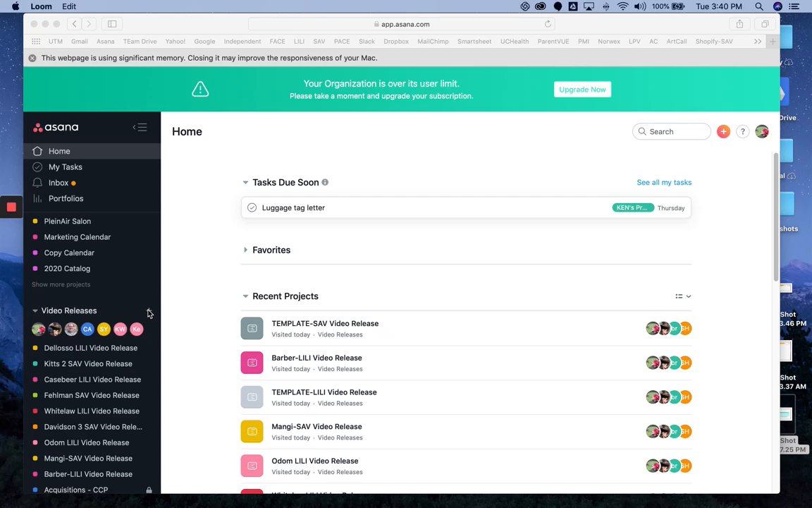Open the help question mark icon
The height and width of the screenshot is (508, 812).
pyautogui.click(x=743, y=132)
